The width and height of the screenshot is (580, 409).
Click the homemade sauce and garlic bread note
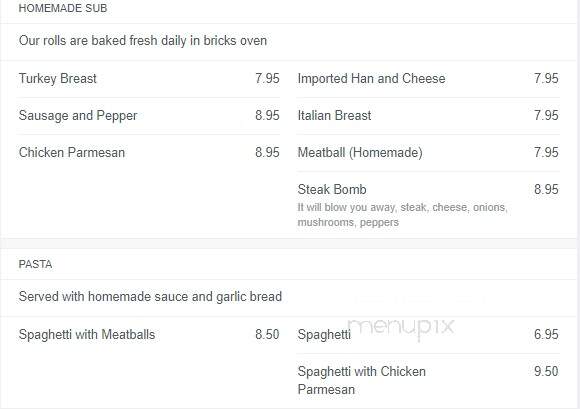coord(150,297)
